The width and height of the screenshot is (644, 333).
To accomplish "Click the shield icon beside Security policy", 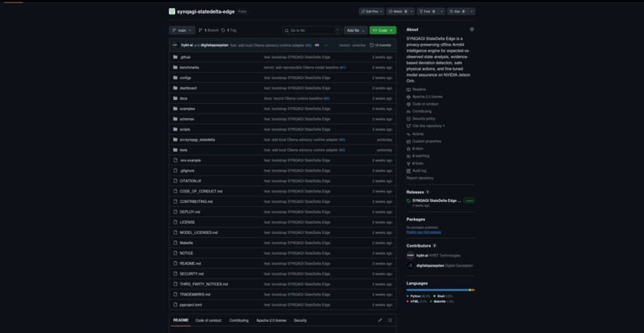I will [x=408, y=119].
